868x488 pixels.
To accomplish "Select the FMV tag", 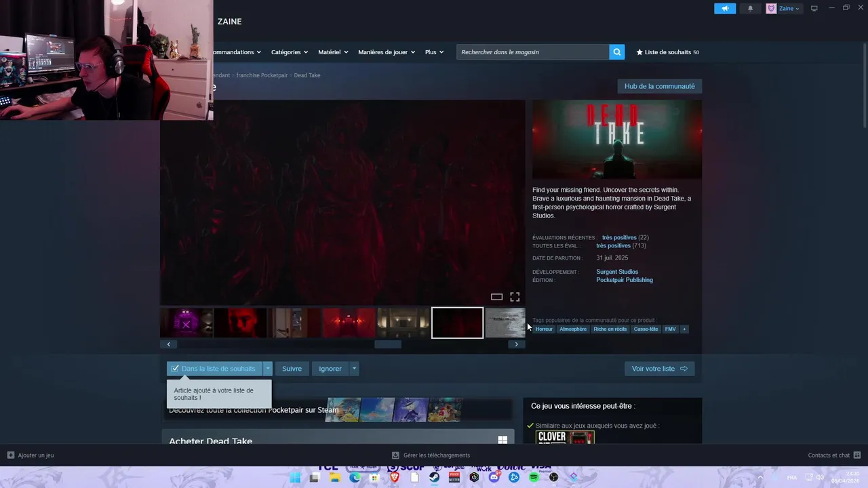I will point(671,329).
